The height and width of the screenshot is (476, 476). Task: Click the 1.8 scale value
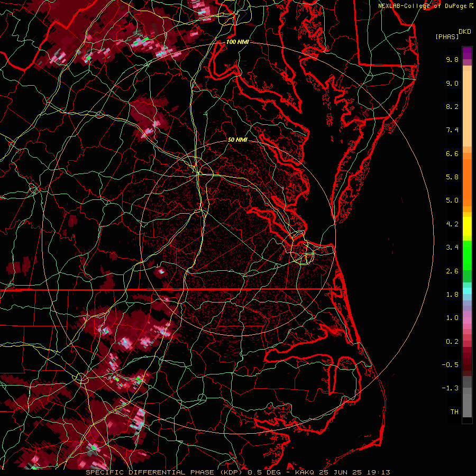452,295
